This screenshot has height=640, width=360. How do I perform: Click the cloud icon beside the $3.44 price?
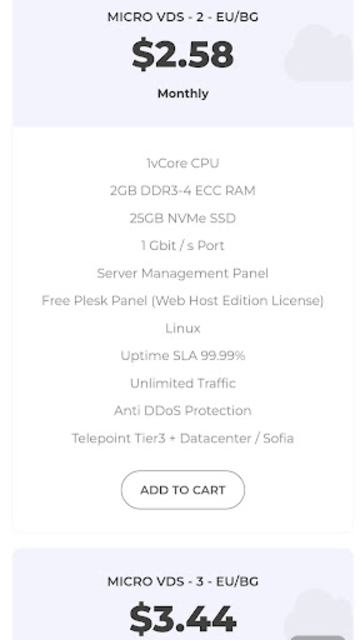click(319, 614)
